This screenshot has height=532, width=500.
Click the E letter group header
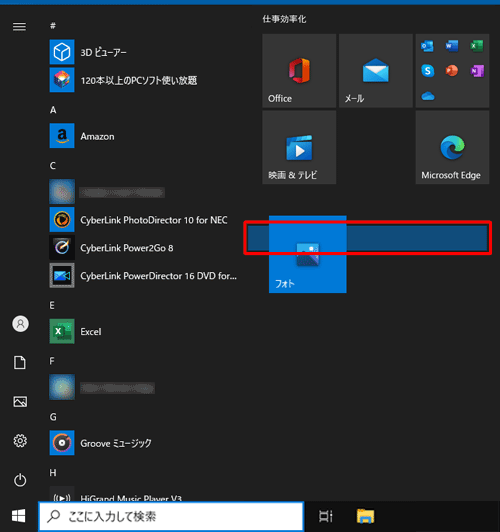[x=52, y=305]
